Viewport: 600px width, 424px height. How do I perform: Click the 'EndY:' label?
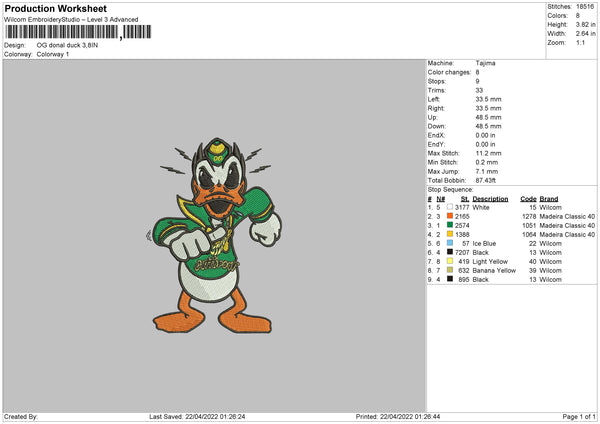pos(437,144)
